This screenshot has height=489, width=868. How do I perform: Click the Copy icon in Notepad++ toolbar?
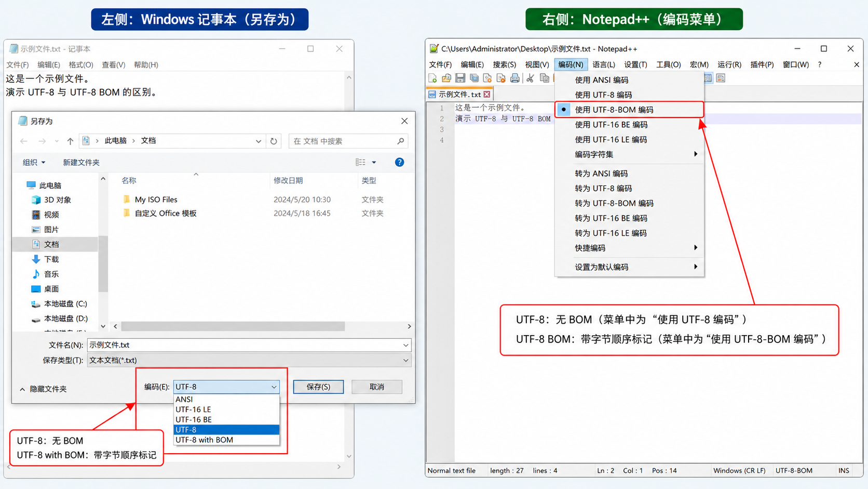544,78
